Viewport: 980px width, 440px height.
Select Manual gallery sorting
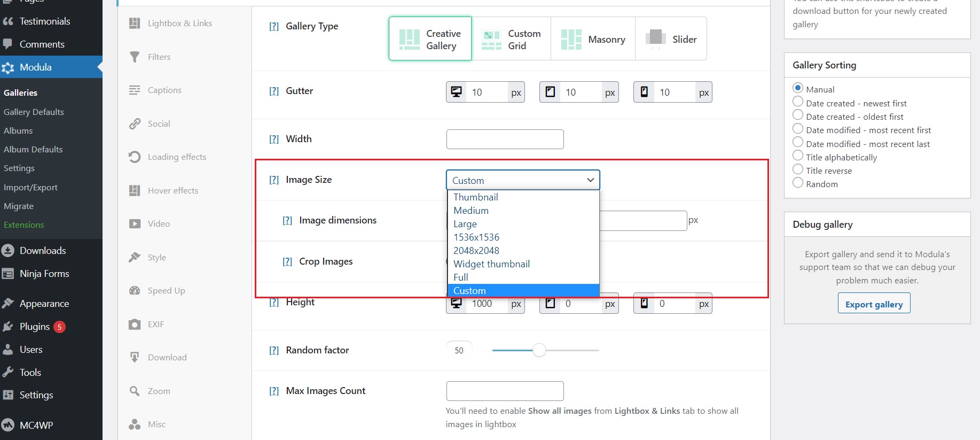(x=798, y=88)
